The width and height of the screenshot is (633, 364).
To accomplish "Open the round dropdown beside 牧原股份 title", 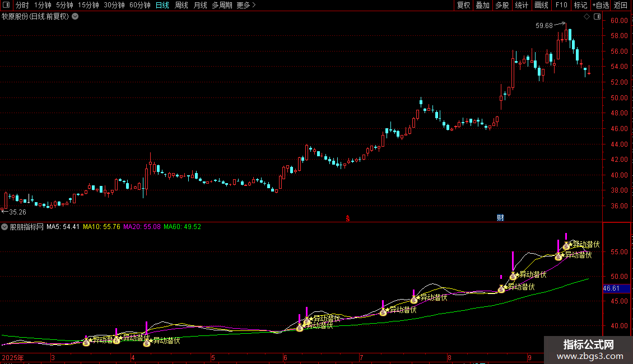I will (75, 17).
